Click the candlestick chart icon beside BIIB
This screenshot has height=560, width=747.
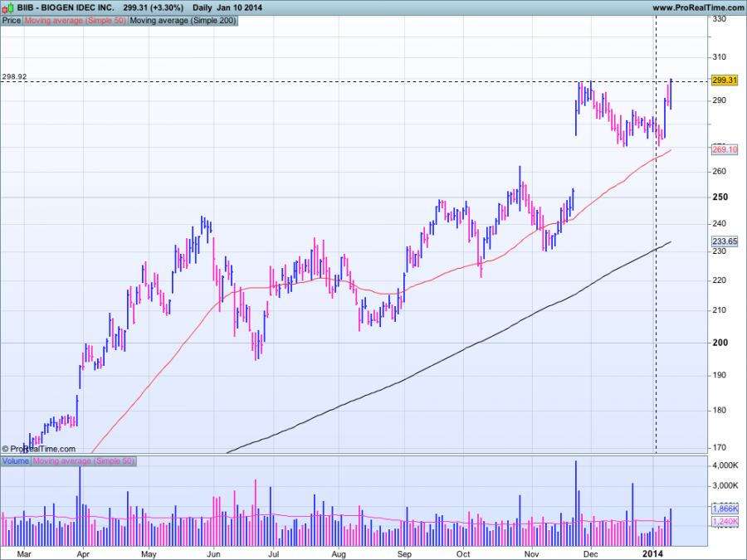point(8,7)
